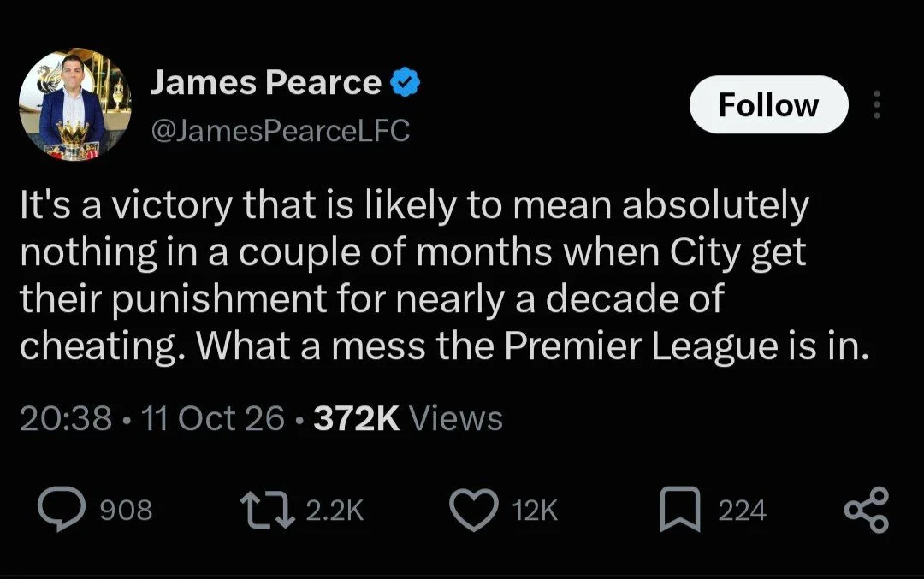Click the blue verified badge

405,82
